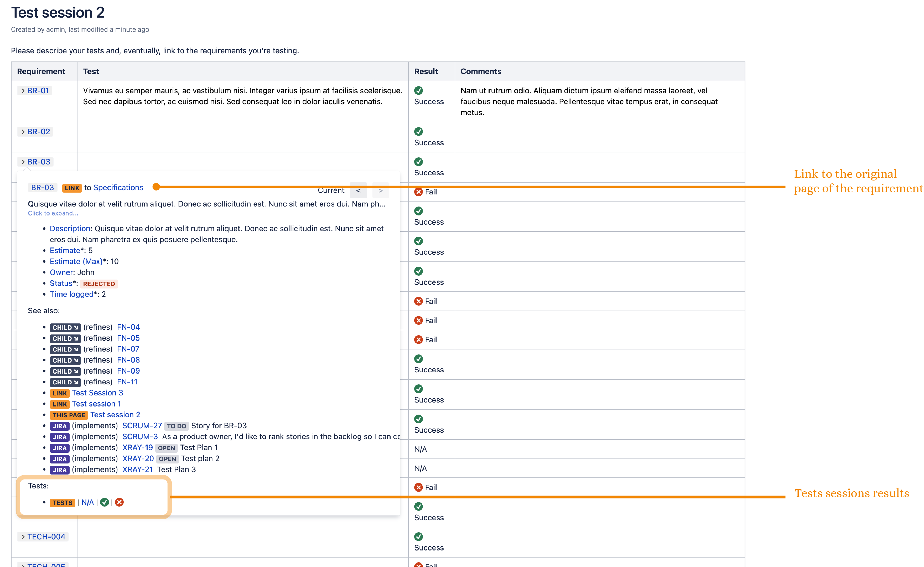Open the Test Session 3 link
The height and width of the screenshot is (567, 924).
coord(97,393)
